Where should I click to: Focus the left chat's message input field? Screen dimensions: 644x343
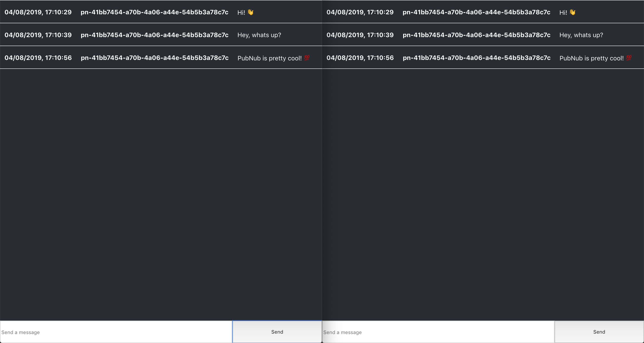[x=116, y=332]
